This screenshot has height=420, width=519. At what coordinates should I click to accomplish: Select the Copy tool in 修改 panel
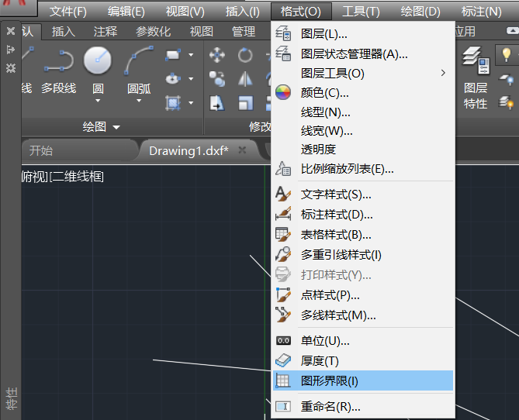tap(217, 79)
